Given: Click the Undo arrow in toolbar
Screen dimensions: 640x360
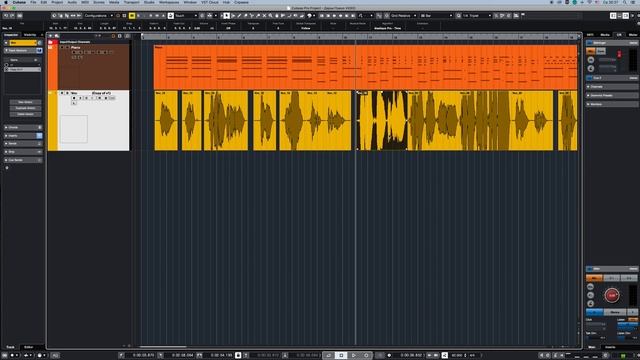Looking at the screenshot, I should (6, 16).
